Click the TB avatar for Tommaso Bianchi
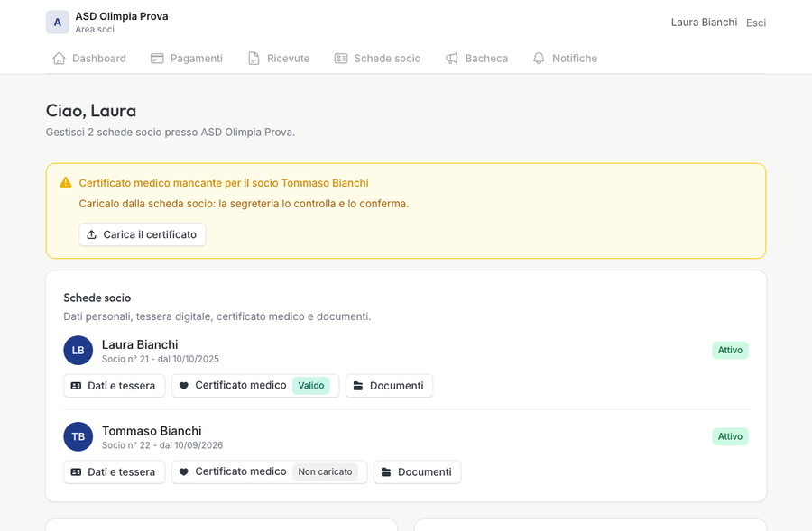 pyautogui.click(x=78, y=437)
